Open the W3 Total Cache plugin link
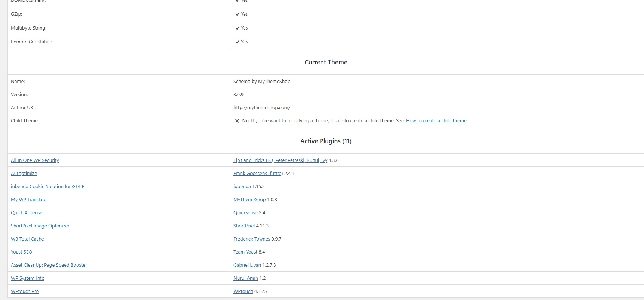644x300 pixels. tap(27, 239)
